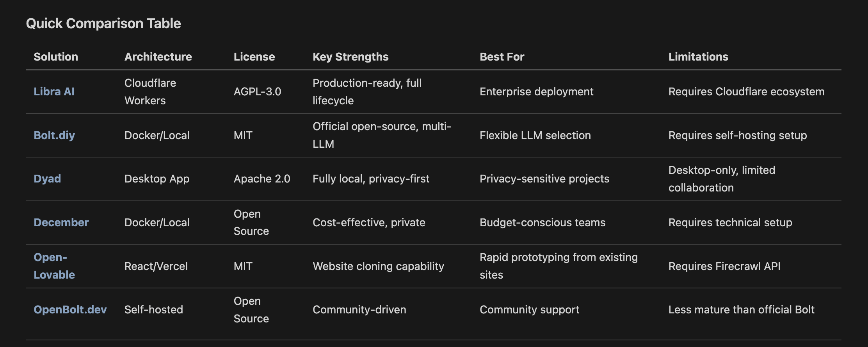The height and width of the screenshot is (347, 868).
Task: Open the Bolt.diy link
Action: click(54, 135)
